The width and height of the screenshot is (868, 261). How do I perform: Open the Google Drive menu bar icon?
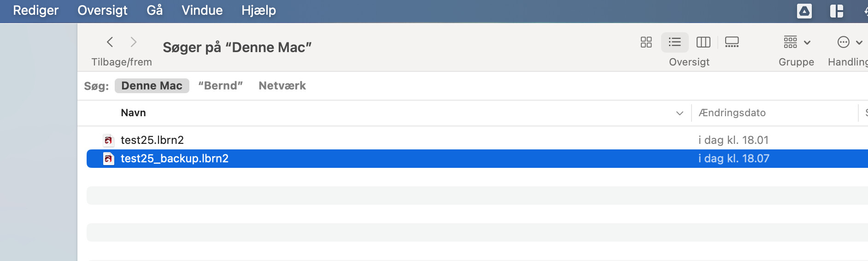pyautogui.click(x=804, y=11)
